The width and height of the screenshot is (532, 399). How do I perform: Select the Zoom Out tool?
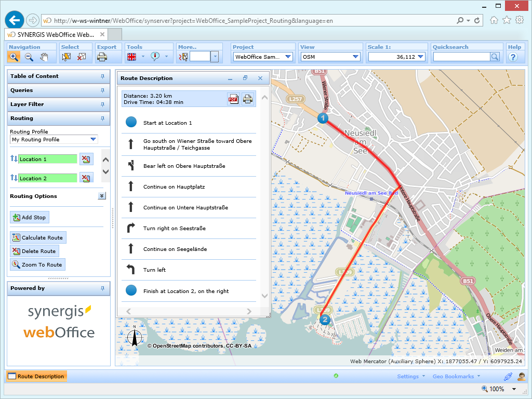point(29,57)
